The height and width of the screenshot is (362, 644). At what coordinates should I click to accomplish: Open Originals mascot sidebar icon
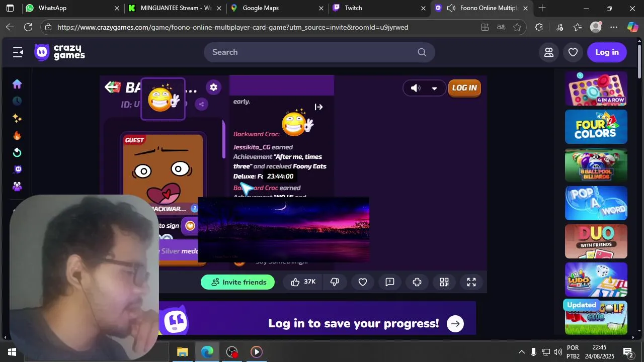(17, 169)
